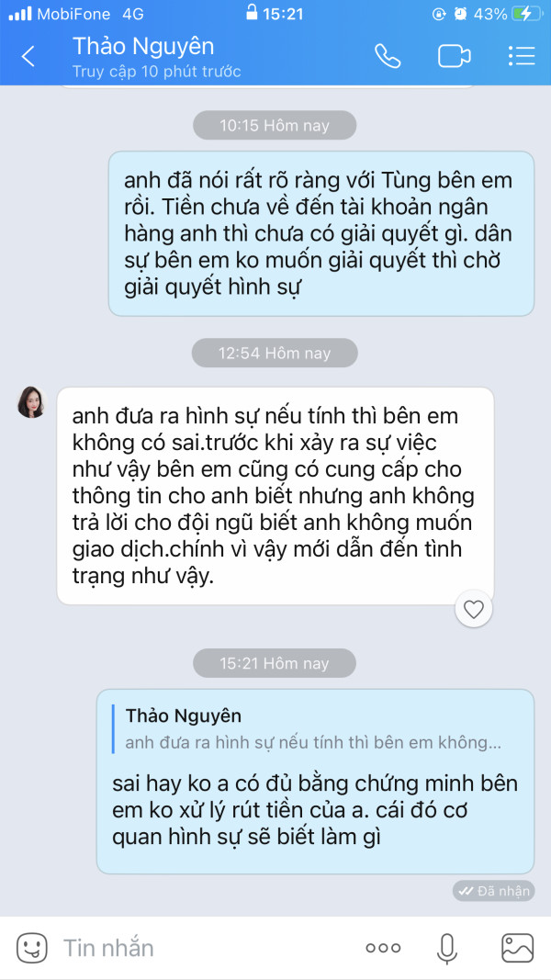
Task: Tap the 10:15 Hôm nay timestamp
Action: point(275,125)
